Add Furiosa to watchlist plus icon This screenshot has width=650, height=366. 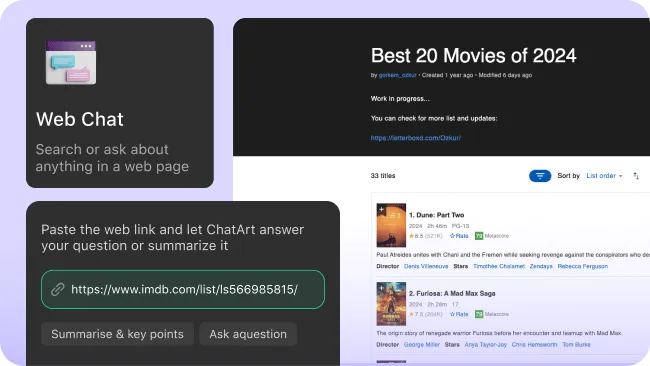pyautogui.click(x=381, y=287)
